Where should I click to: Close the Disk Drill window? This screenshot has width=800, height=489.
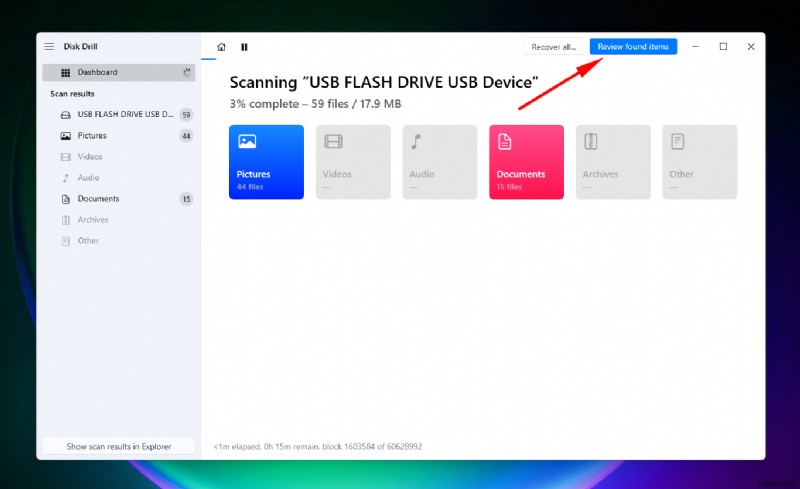[751, 46]
